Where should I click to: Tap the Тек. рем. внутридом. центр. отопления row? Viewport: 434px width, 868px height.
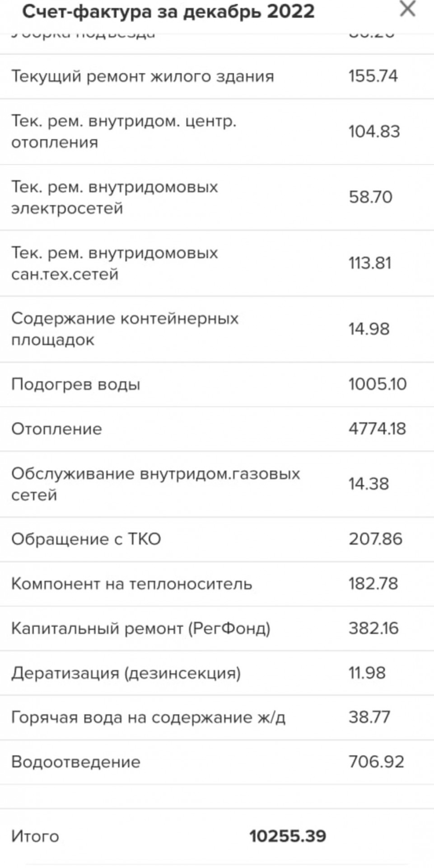tap(217, 132)
